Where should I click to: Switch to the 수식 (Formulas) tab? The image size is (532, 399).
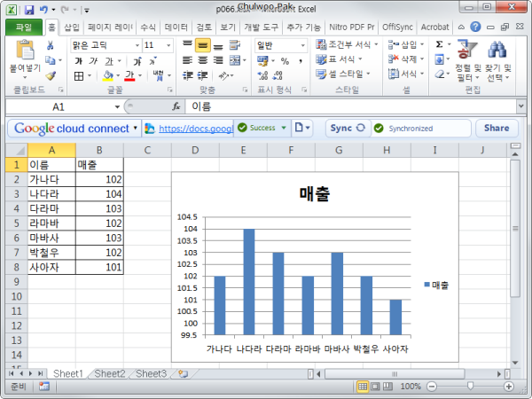point(148,27)
